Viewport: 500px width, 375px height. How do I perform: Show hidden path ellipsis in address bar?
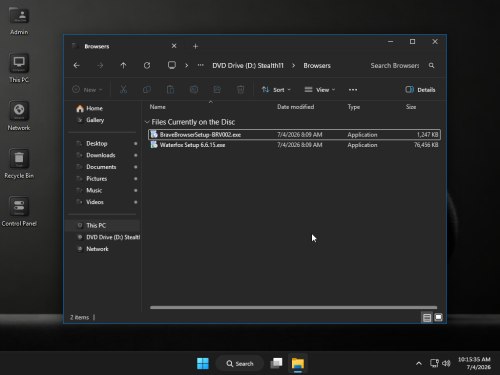[x=200, y=65]
